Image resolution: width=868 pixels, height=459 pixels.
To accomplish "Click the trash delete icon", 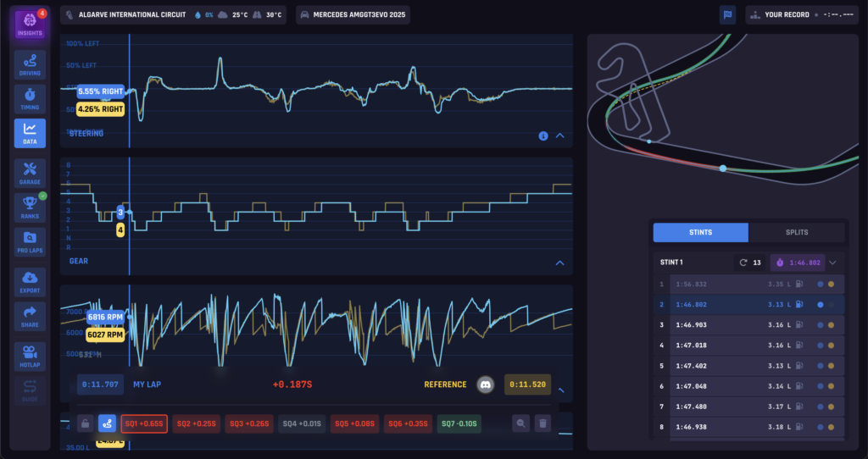I will point(542,423).
